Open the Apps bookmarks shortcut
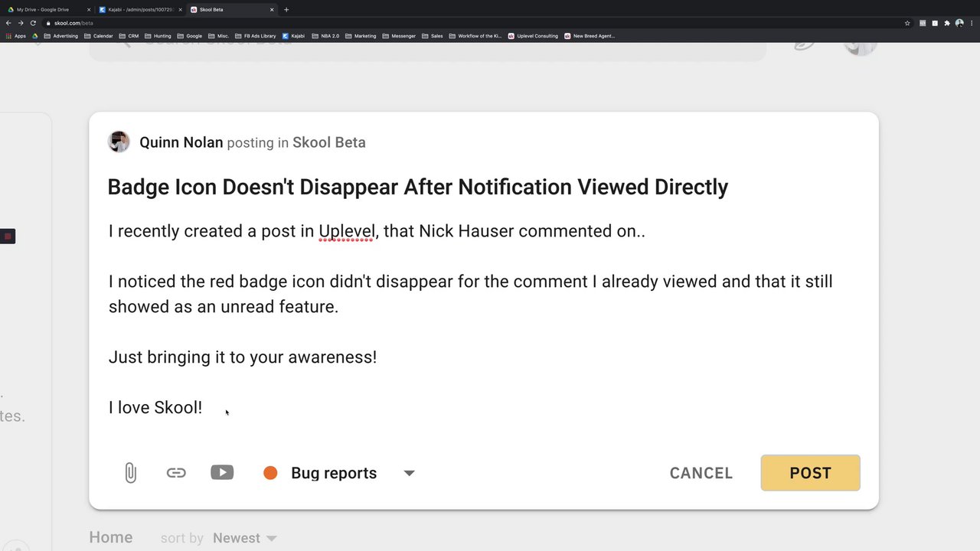980x551 pixels. coord(16,36)
